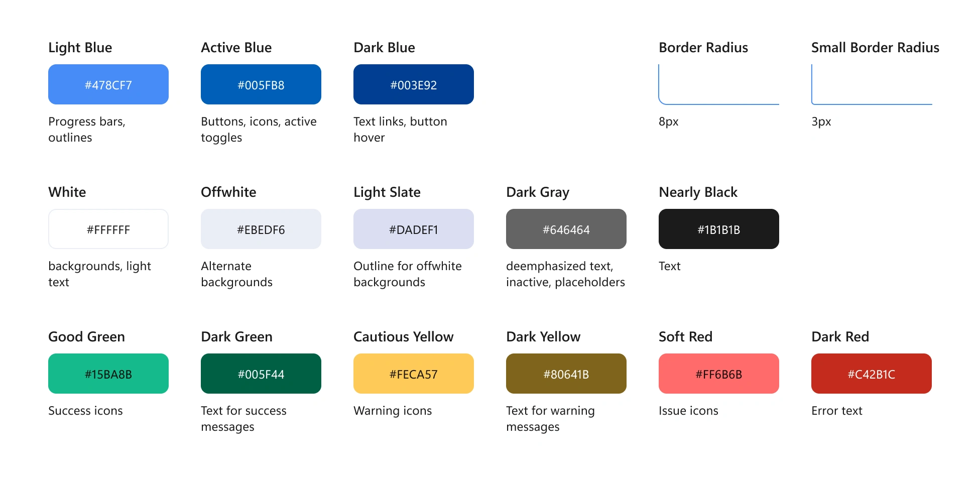Click the "Small Border Radius" heading
The width and height of the screenshot is (980, 482).
coord(875,48)
